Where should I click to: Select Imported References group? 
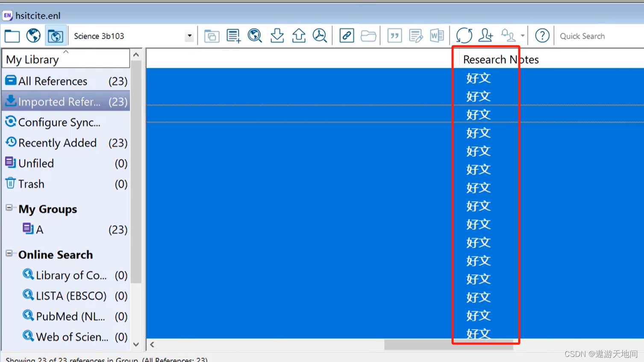click(x=66, y=101)
